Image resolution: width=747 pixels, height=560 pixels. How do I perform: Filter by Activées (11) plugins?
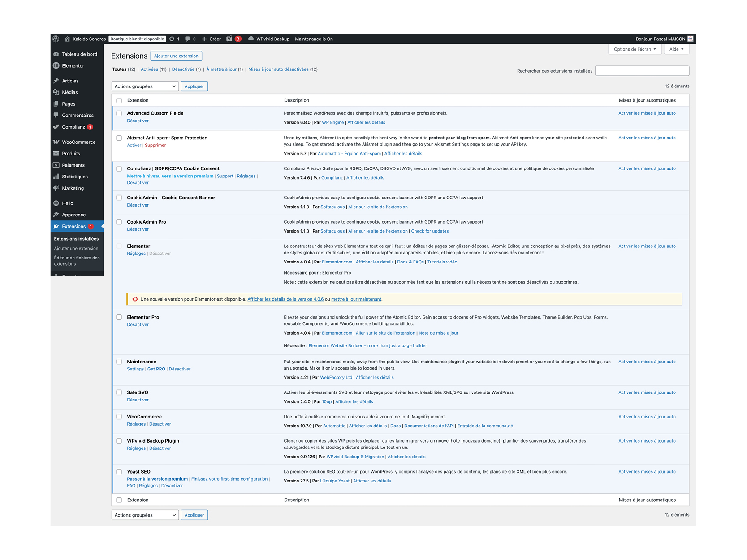153,69
